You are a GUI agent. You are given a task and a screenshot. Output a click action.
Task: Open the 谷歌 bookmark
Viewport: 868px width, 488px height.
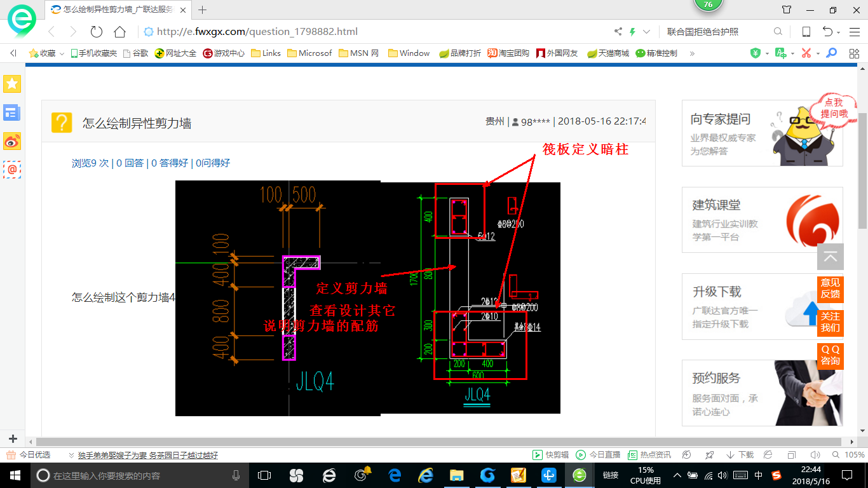click(135, 53)
